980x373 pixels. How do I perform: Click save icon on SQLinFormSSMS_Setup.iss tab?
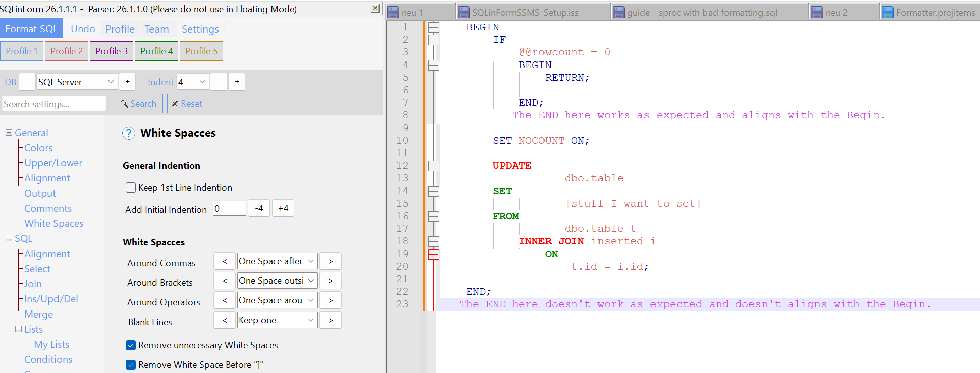coord(463,13)
